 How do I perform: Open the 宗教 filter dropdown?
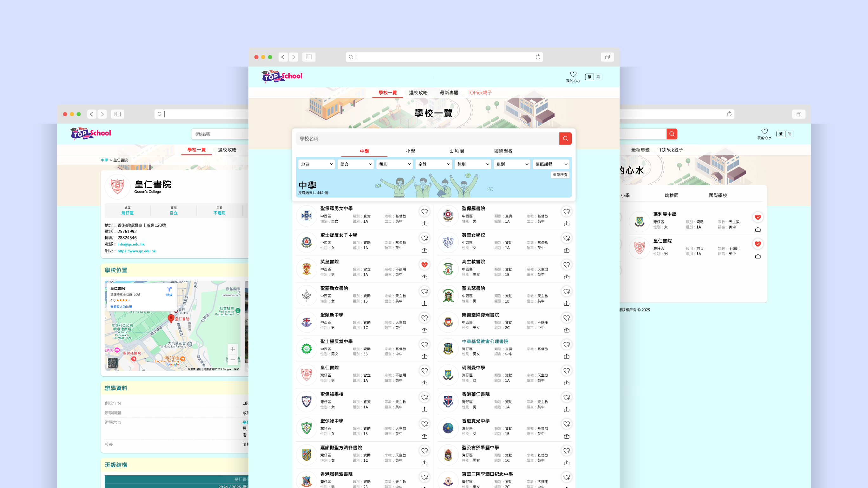(434, 164)
